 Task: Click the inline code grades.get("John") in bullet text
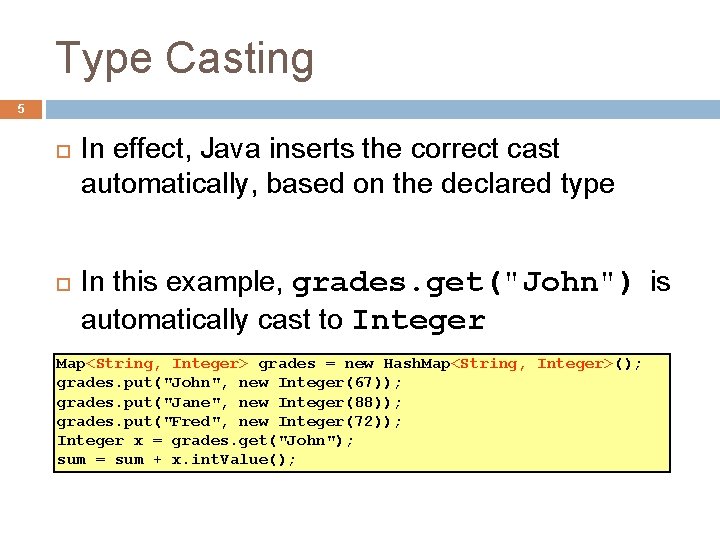point(462,282)
